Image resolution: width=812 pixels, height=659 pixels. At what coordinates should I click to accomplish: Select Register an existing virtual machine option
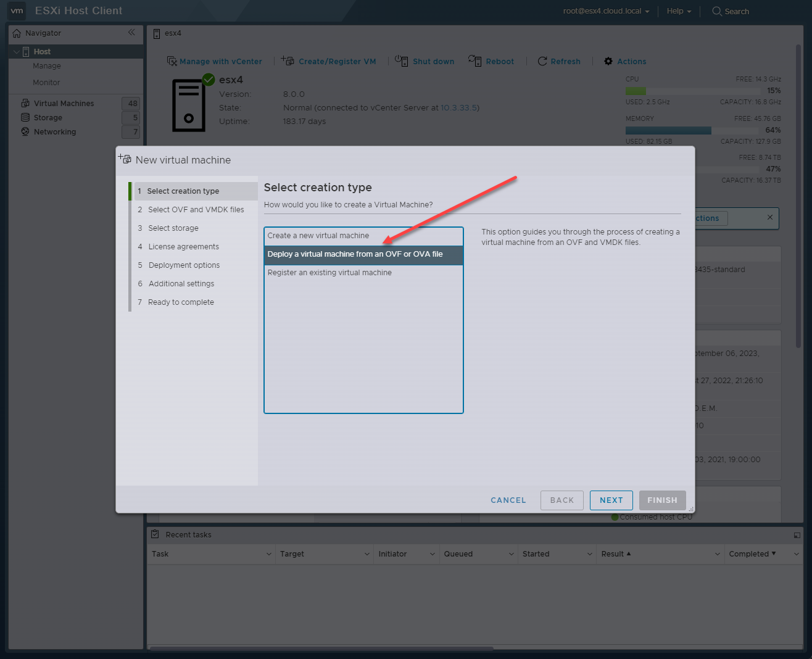363,273
